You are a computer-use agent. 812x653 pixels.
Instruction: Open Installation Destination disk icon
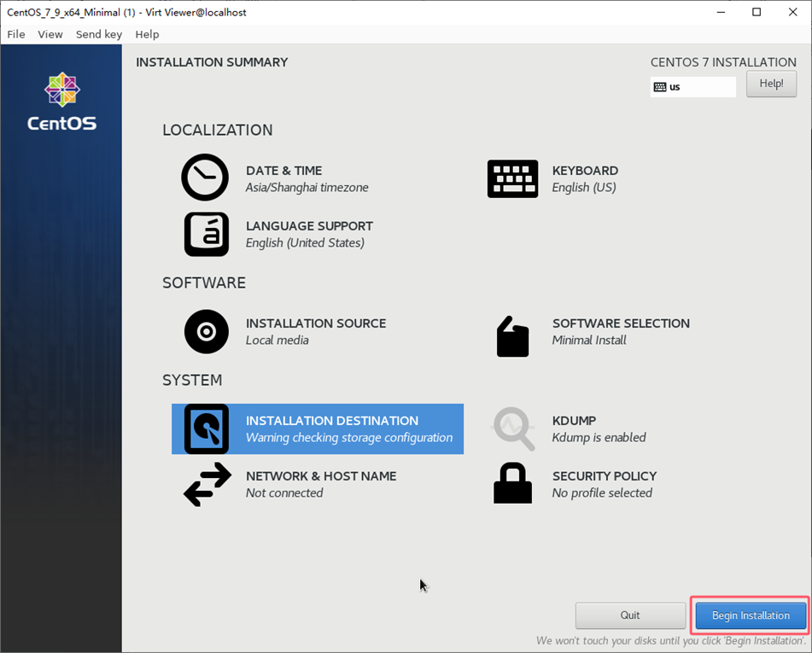206,429
